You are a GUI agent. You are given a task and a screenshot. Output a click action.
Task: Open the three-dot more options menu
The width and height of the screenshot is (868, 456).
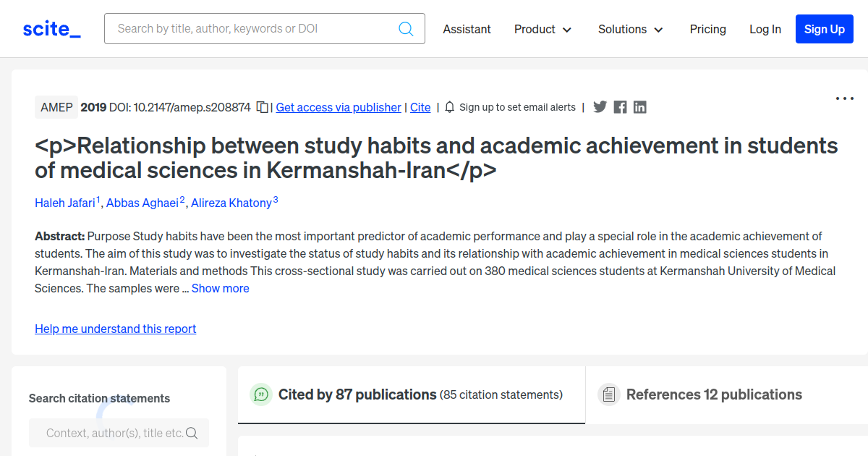(x=845, y=98)
